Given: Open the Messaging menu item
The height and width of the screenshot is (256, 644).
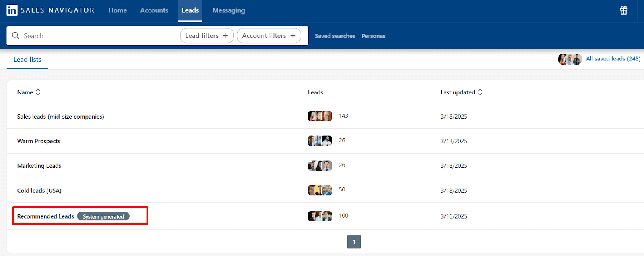Looking at the screenshot, I should click(x=229, y=10).
